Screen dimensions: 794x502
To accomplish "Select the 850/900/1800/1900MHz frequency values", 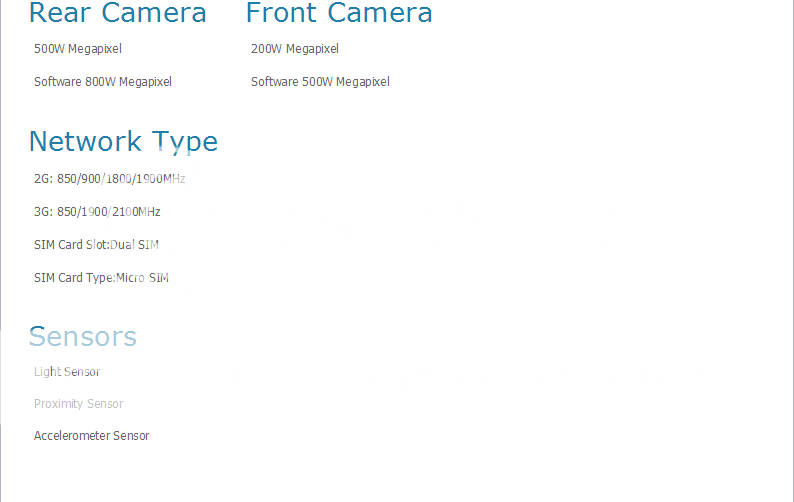I will point(122,179).
